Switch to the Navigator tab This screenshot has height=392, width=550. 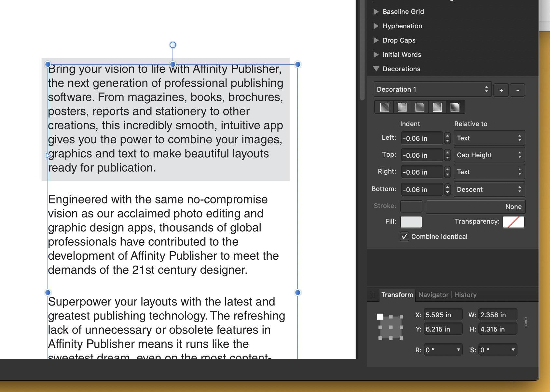(433, 295)
